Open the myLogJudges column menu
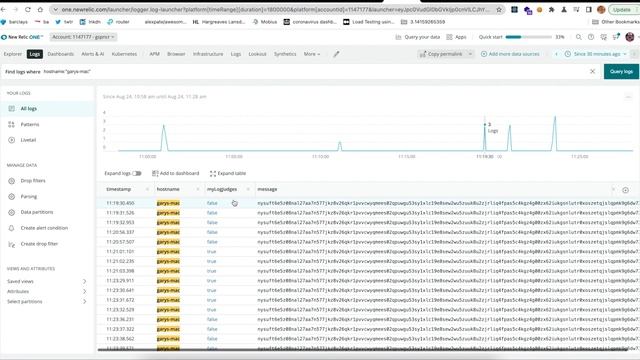The height and width of the screenshot is (360, 640). 248,189
